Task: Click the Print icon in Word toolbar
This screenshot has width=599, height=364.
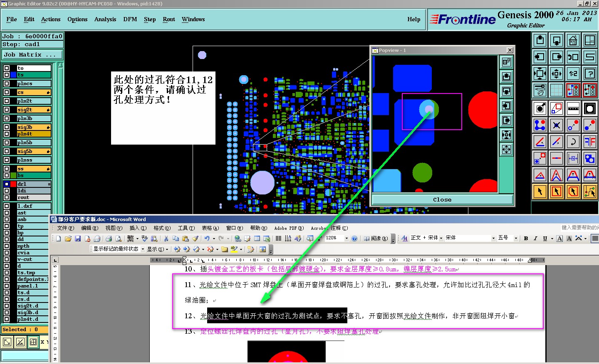Action: 109,239
